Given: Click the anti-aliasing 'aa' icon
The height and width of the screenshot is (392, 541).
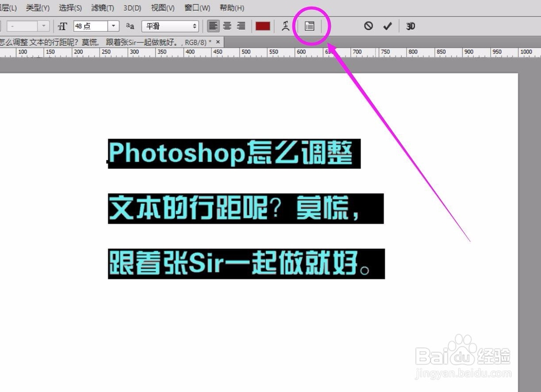Looking at the screenshot, I should click(130, 26).
